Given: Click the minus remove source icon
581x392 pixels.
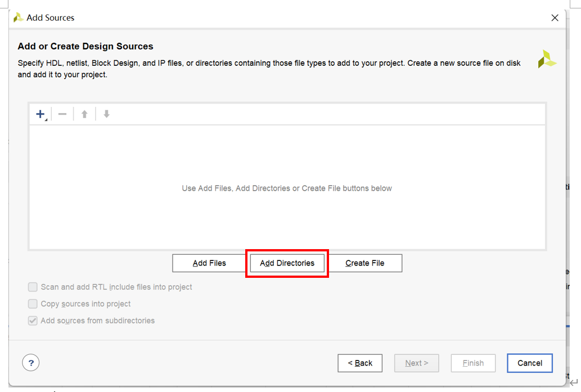Looking at the screenshot, I should (x=62, y=114).
